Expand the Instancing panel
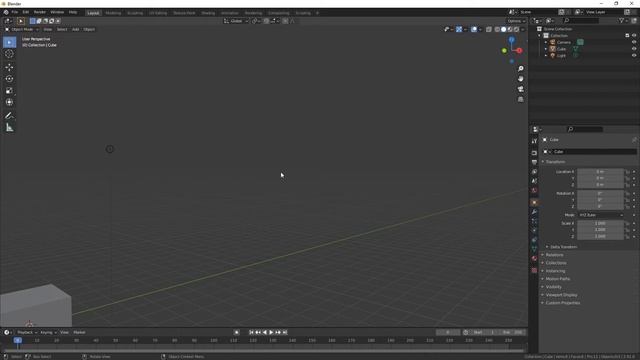This screenshot has width=640, height=360. [556, 271]
